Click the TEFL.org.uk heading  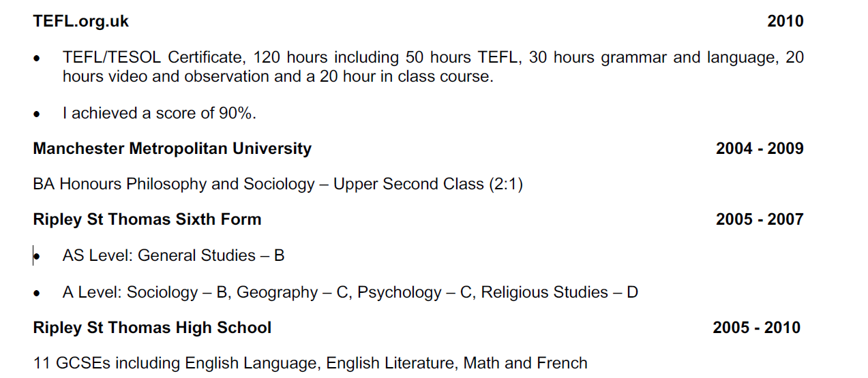coord(80,21)
